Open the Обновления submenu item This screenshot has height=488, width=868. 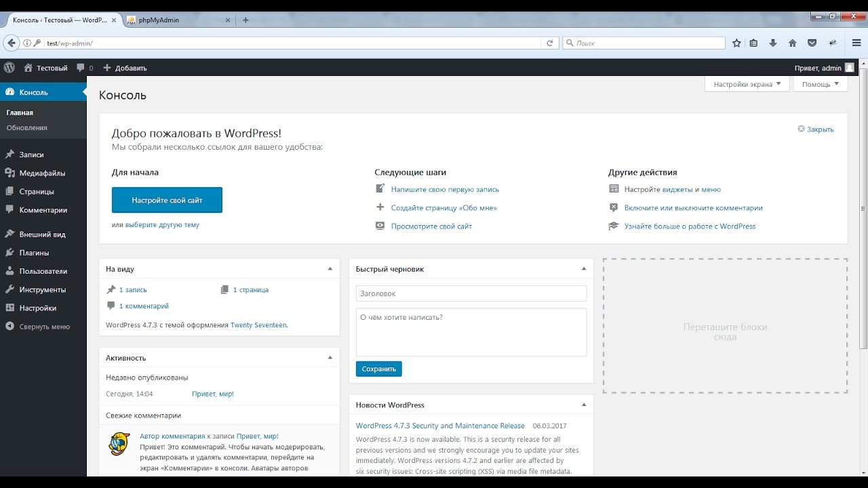point(27,127)
